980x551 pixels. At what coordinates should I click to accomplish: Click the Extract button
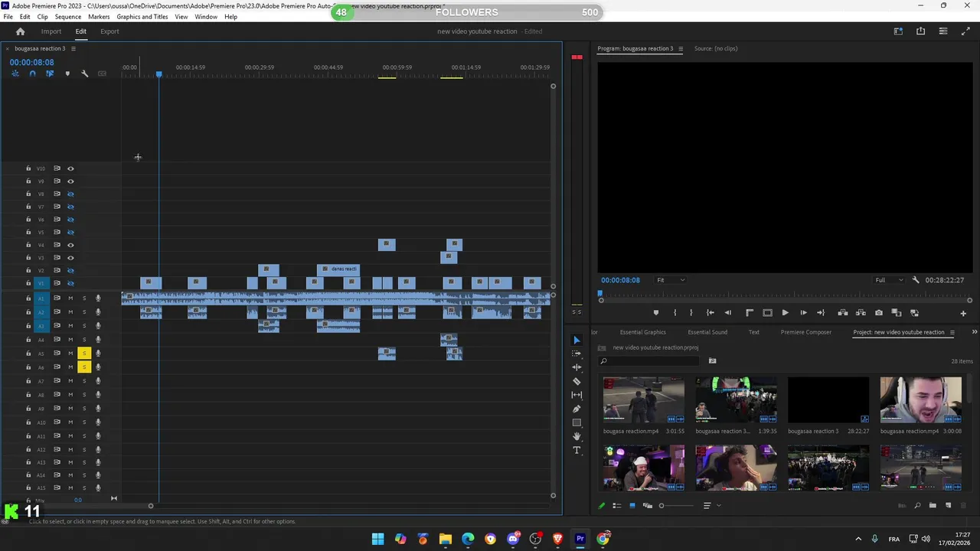861,313
